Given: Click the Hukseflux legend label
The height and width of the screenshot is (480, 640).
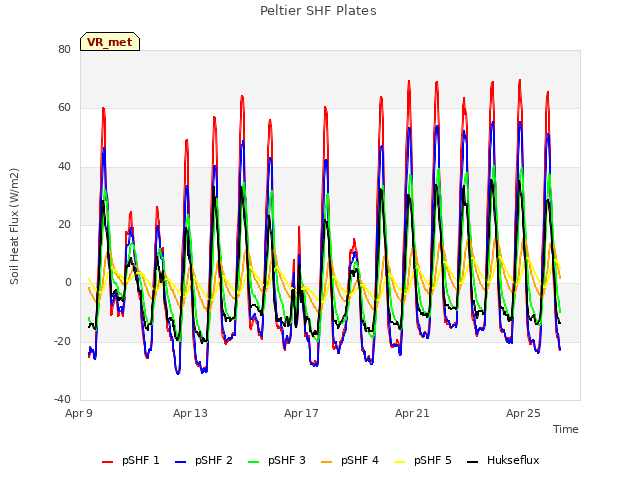Looking at the screenshot, I should [x=513, y=460].
